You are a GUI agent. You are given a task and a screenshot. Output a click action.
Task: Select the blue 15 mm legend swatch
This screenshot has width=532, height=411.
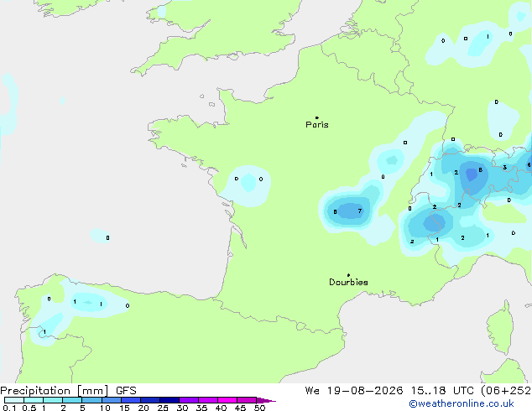point(131,400)
